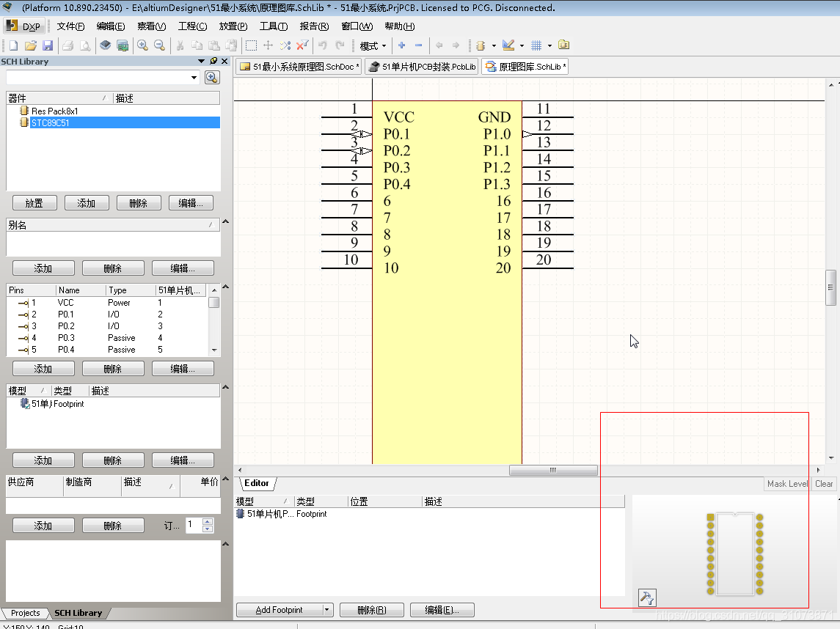The height and width of the screenshot is (629, 840).
Task: Click the 编辑(E)... button in the model editor
Action: (x=442, y=610)
